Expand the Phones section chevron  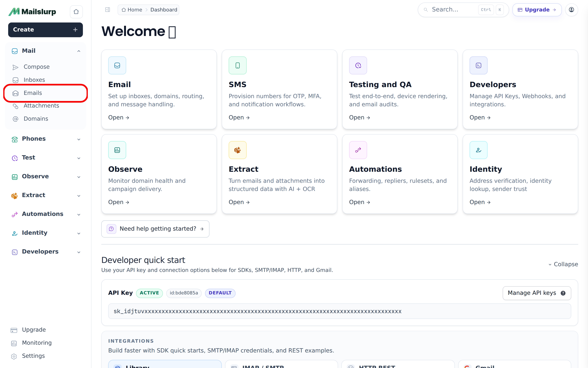[79, 139]
